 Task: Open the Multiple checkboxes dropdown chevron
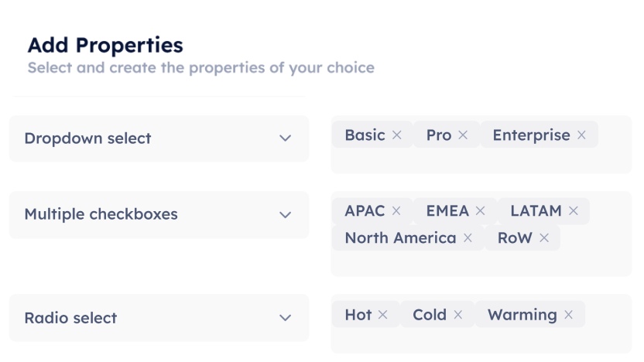285,214
